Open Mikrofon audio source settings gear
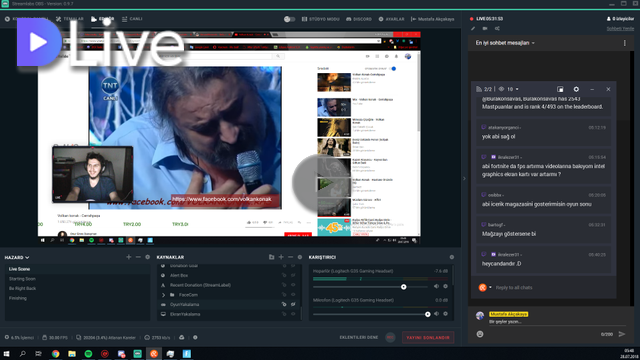The image size is (640, 360). pyautogui.click(x=445, y=314)
